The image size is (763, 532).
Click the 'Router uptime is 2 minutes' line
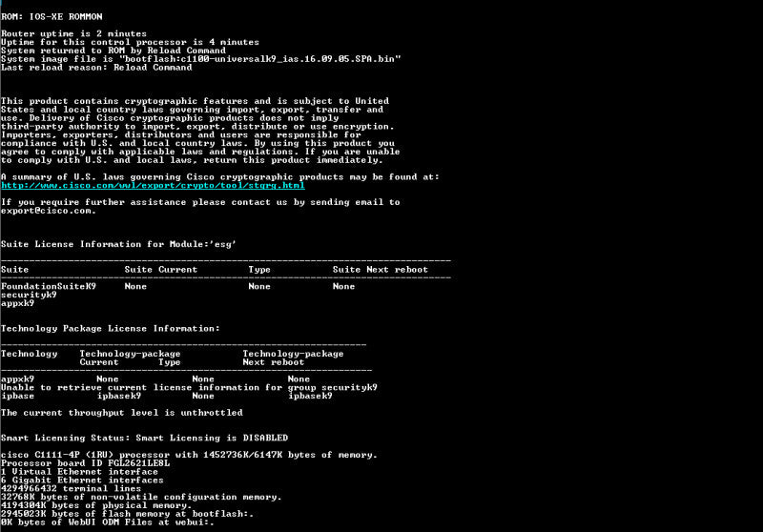73,33
